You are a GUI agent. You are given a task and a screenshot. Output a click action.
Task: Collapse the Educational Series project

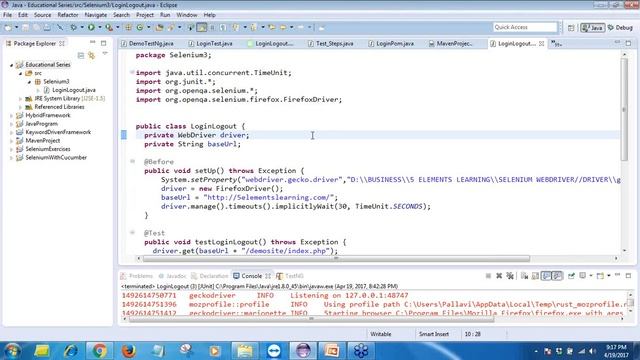click(11, 65)
